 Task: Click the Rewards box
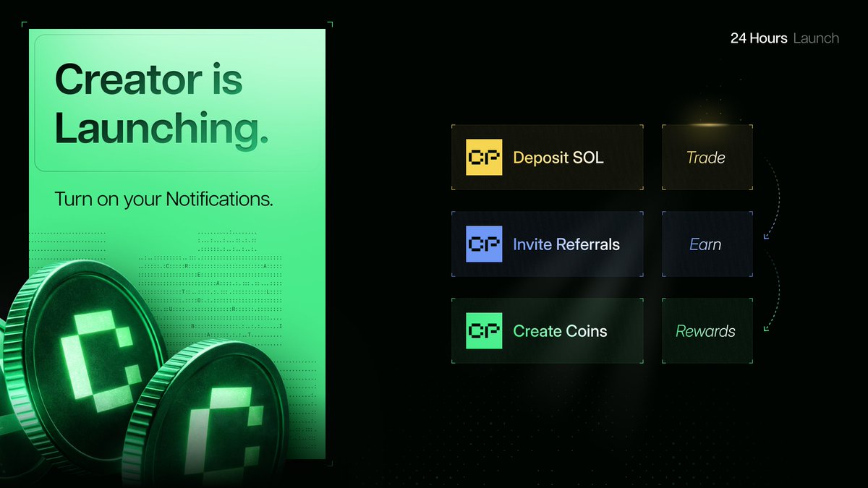(x=707, y=330)
